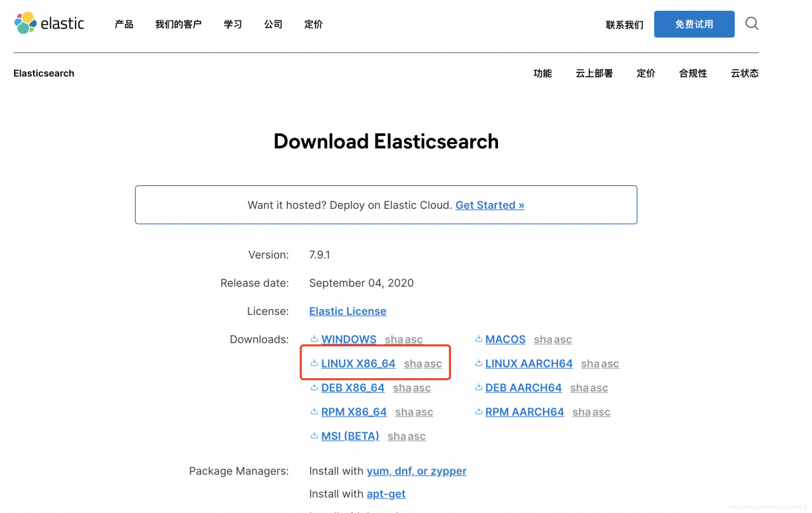Open the top 定价 menu item

pyautogui.click(x=313, y=24)
